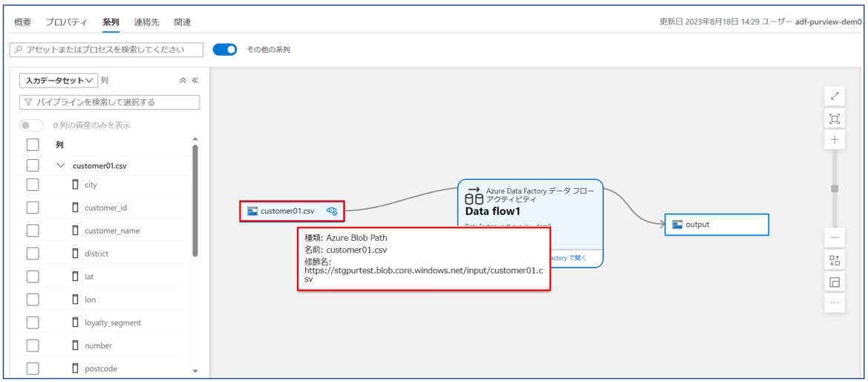
Task: Click the zoom slider handle
Action: pos(835,189)
